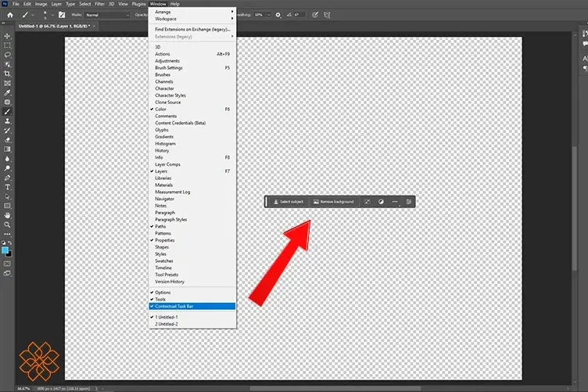
Task: Click adjustment layer icon on task bar
Action: (x=381, y=202)
